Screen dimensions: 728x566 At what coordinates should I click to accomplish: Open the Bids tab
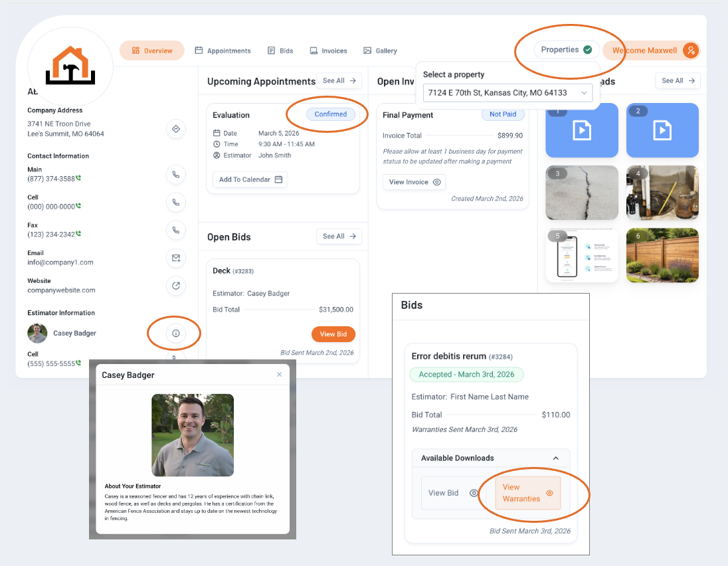tap(280, 50)
